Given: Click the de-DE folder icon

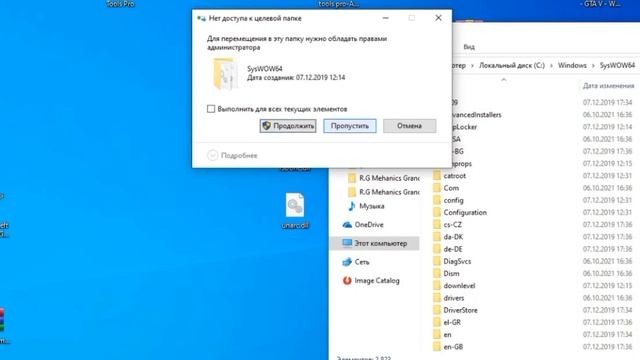Looking at the screenshot, I should [437, 249].
